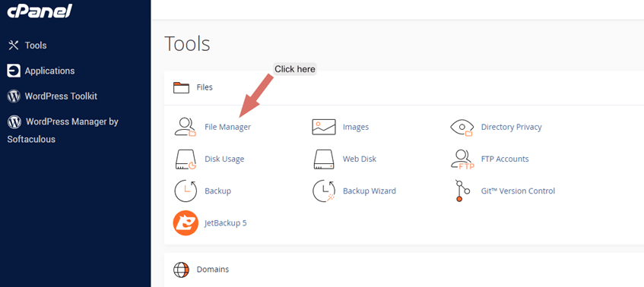This screenshot has height=287, width=644.
Task: Click the Tools page heading
Action: coord(187,44)
